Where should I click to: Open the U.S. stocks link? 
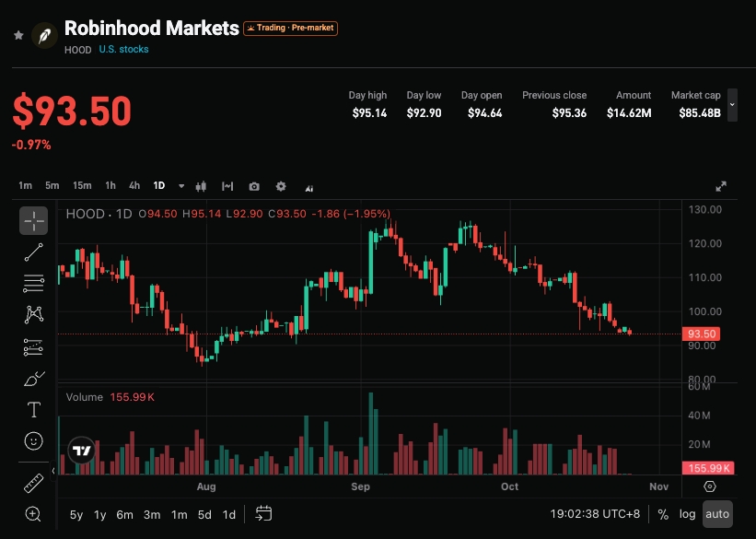123,49
